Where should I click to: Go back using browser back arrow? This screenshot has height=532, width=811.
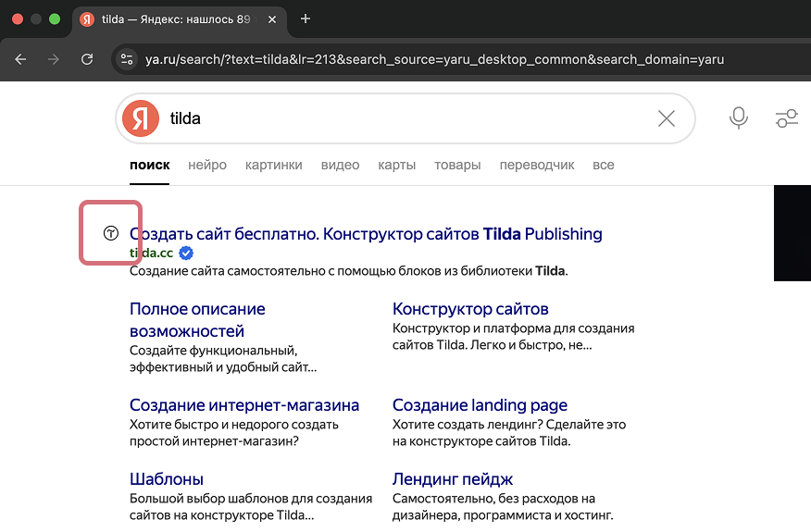20,59
